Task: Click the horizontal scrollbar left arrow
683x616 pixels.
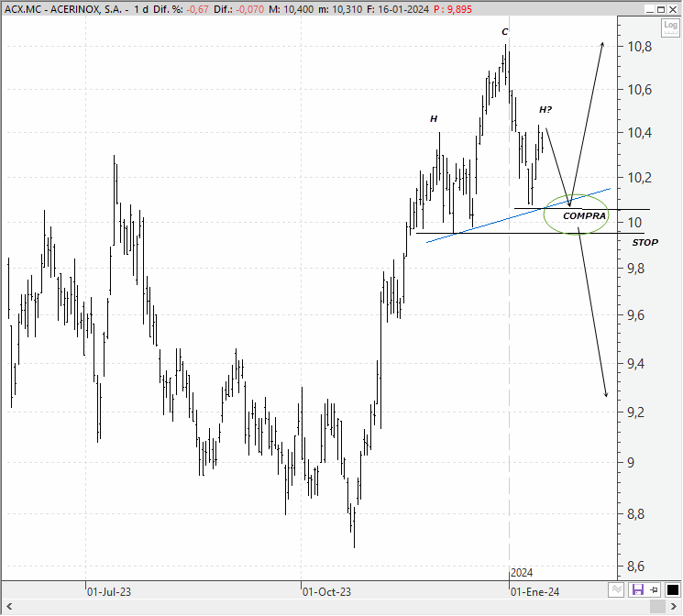Action: [x=9, y=607]
